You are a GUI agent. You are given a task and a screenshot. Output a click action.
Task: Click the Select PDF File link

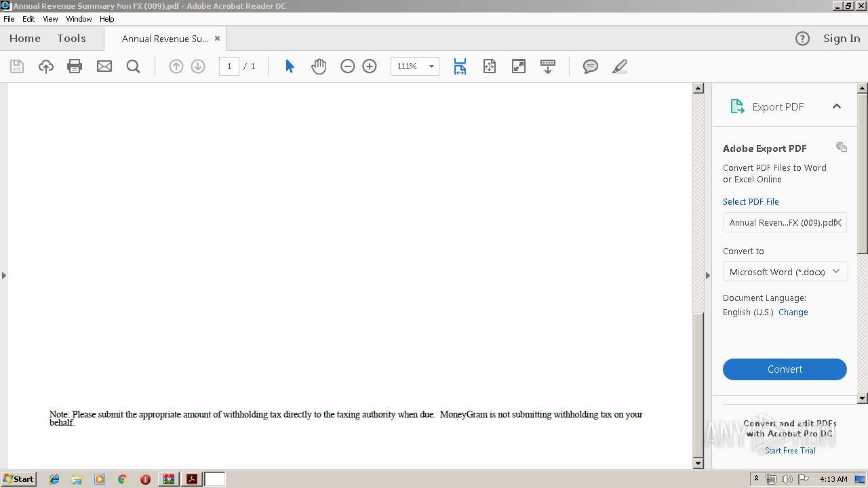(x=751, y=201)
